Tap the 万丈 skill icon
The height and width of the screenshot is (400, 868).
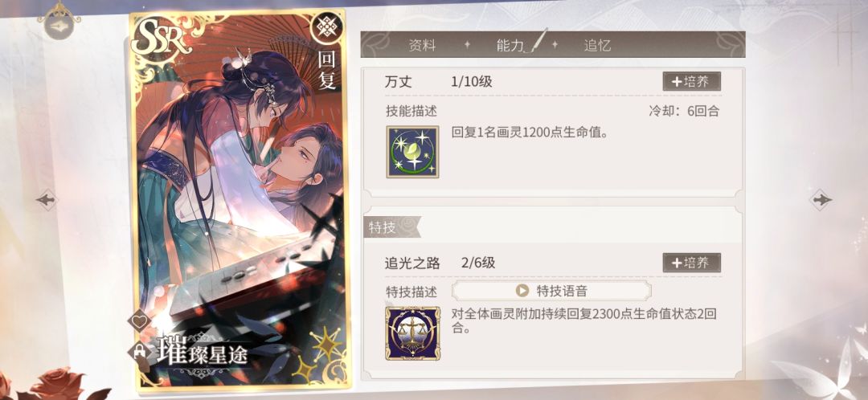pos(412,152)
